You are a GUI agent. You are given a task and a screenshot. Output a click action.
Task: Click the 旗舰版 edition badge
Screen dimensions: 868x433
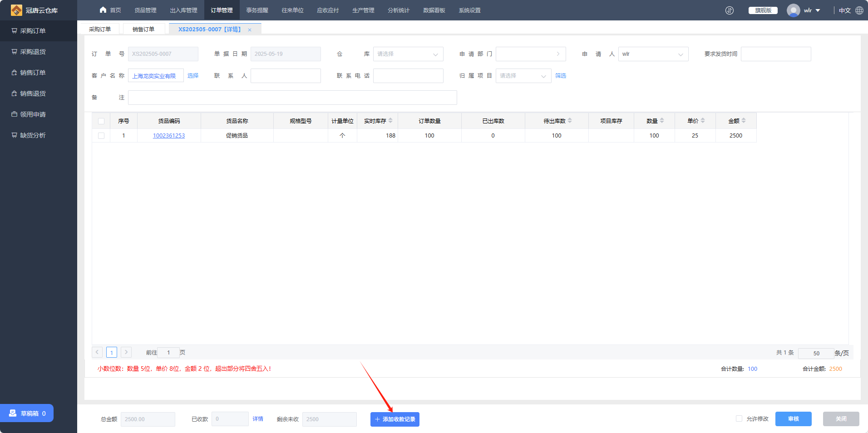pyautogui.click(x=763, y=10)
